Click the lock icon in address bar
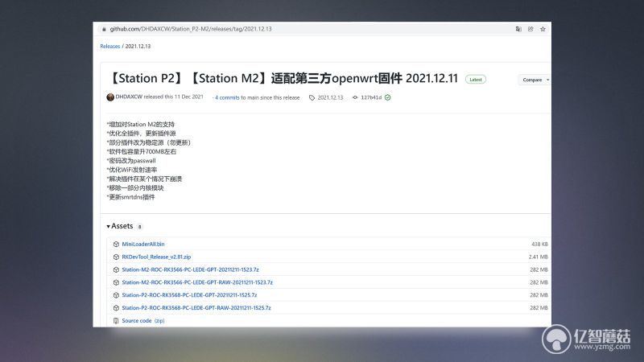Image resolution: width=644 pixels, height=362 pixels. pos(104,29)
